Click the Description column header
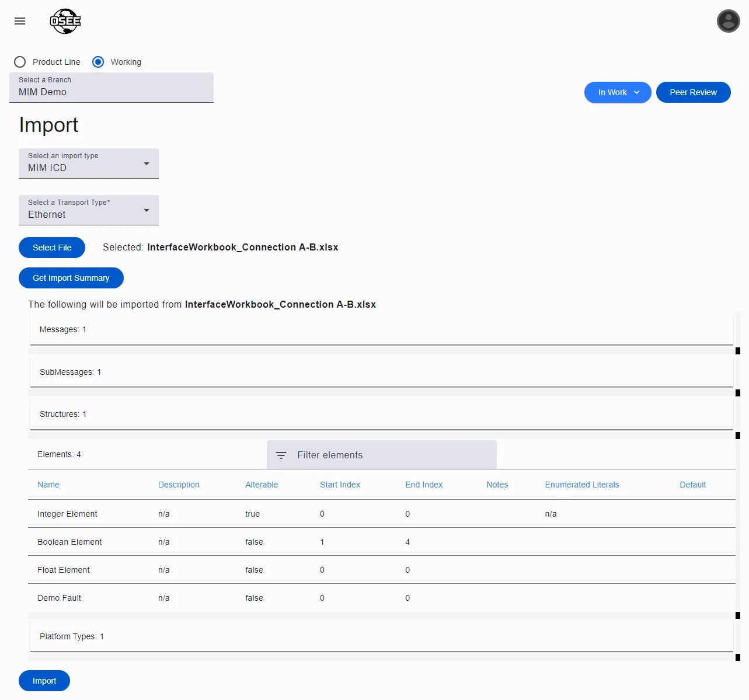 click(179, 485)
